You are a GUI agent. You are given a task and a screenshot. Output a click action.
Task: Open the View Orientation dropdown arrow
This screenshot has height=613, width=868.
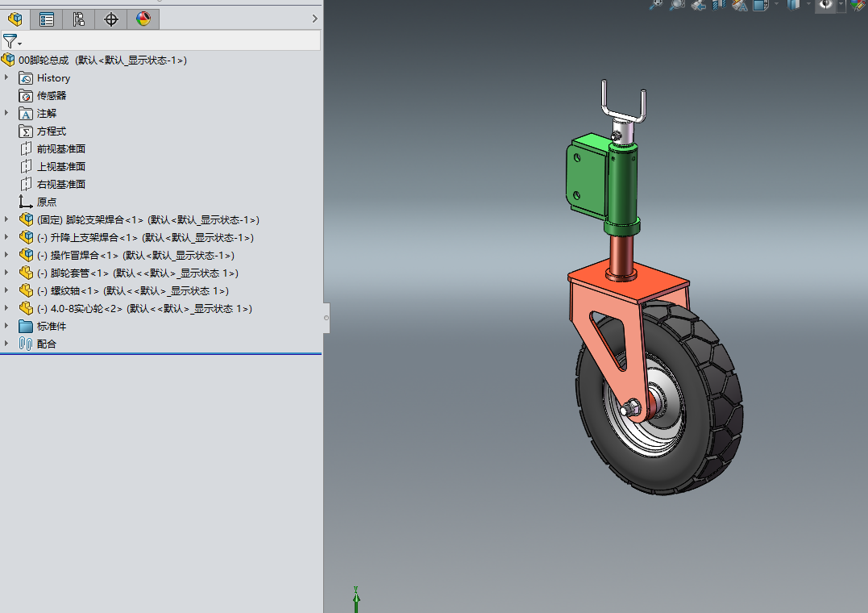[776, 4]
